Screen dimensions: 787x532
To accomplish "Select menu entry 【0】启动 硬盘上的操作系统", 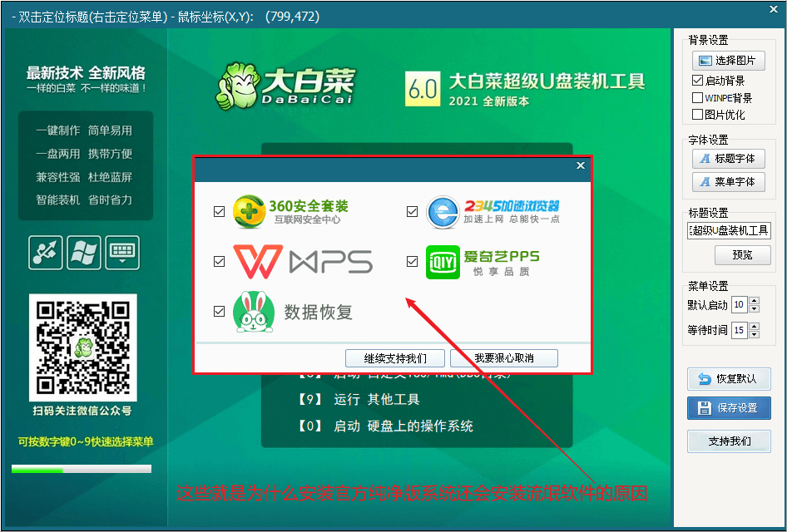I will click(x=386, y=426).
